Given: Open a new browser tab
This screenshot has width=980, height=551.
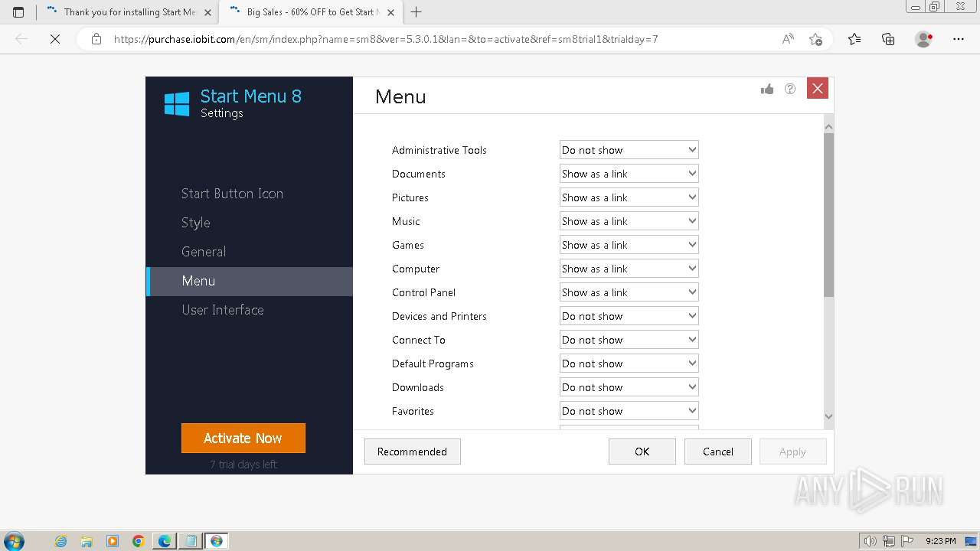Looking at the screenshot, I should click(416, 12).
